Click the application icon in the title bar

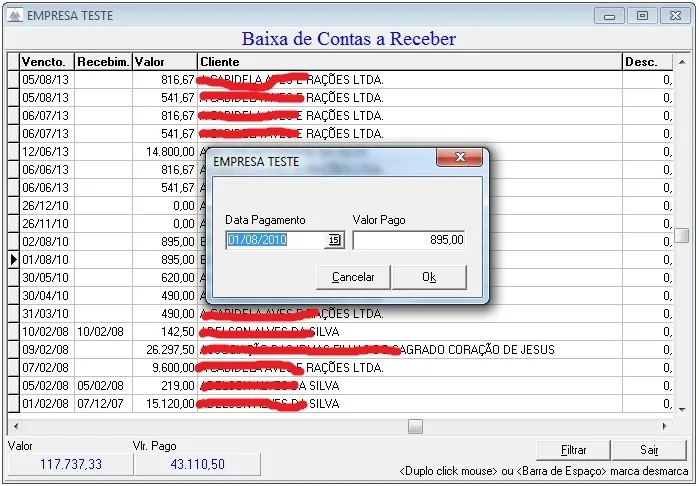pyautogui.click(x=15, y=16)
